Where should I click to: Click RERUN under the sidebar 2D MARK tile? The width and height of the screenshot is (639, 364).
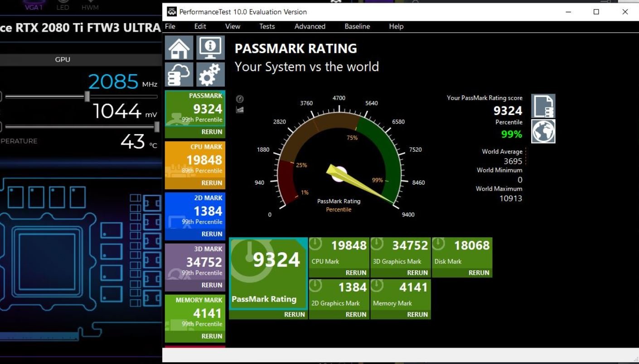[212, 235]
